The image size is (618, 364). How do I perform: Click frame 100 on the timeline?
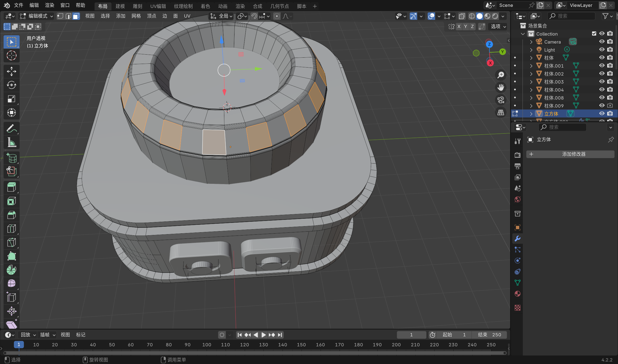tap(206, 345)
